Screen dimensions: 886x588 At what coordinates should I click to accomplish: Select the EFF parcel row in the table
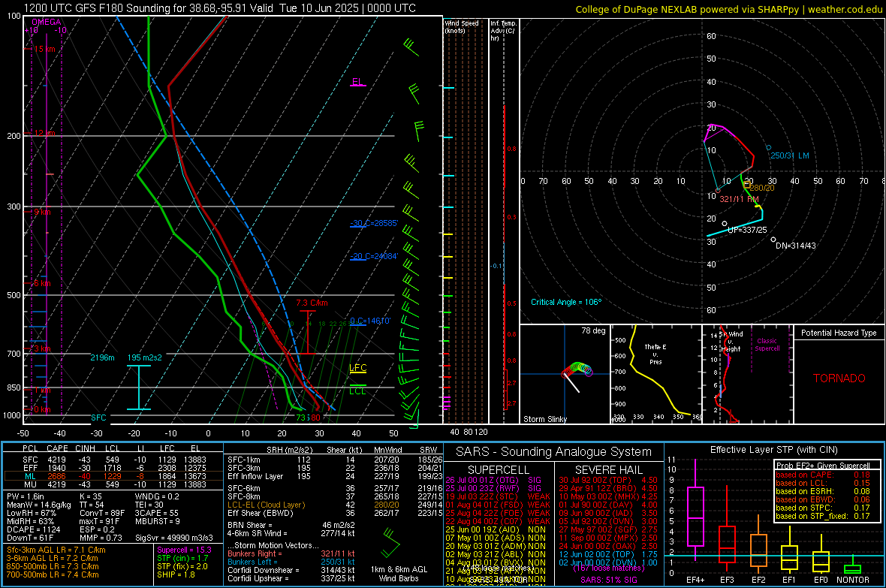pyautogui.click(x=112, y=468)
